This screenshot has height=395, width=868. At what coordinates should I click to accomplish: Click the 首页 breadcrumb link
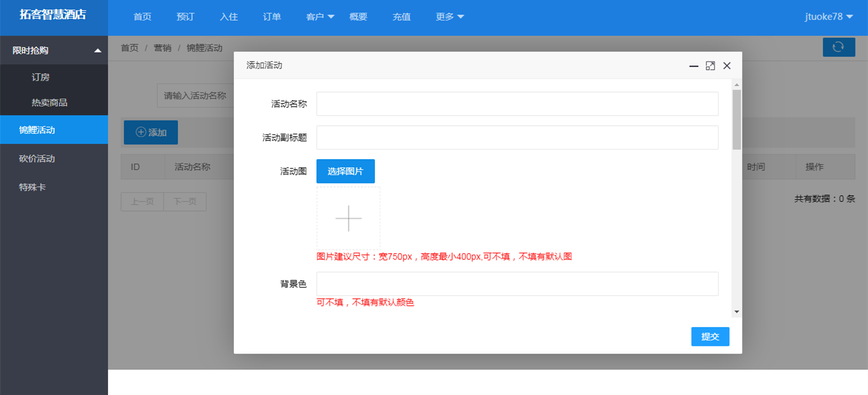point(130,48)
